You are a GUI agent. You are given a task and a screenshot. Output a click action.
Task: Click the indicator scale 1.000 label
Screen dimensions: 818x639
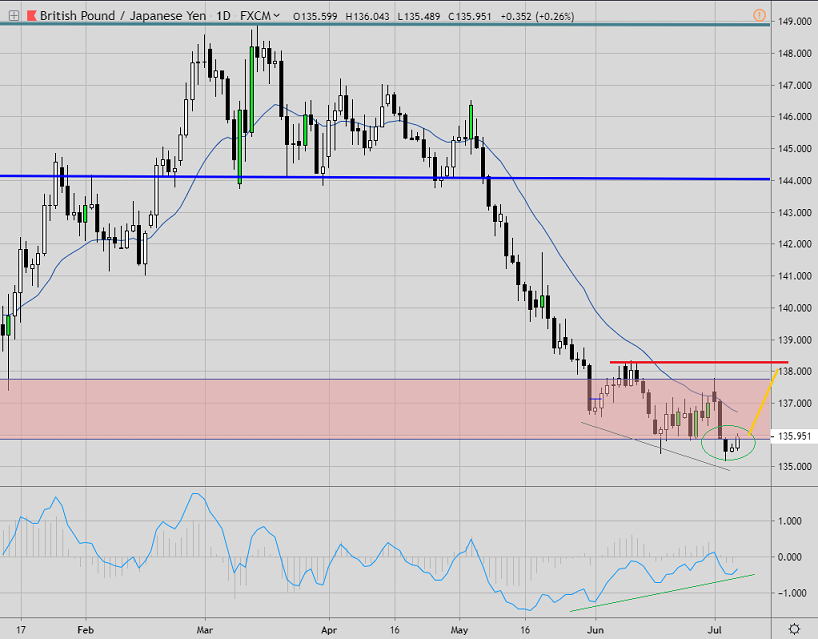pos(789,521)
